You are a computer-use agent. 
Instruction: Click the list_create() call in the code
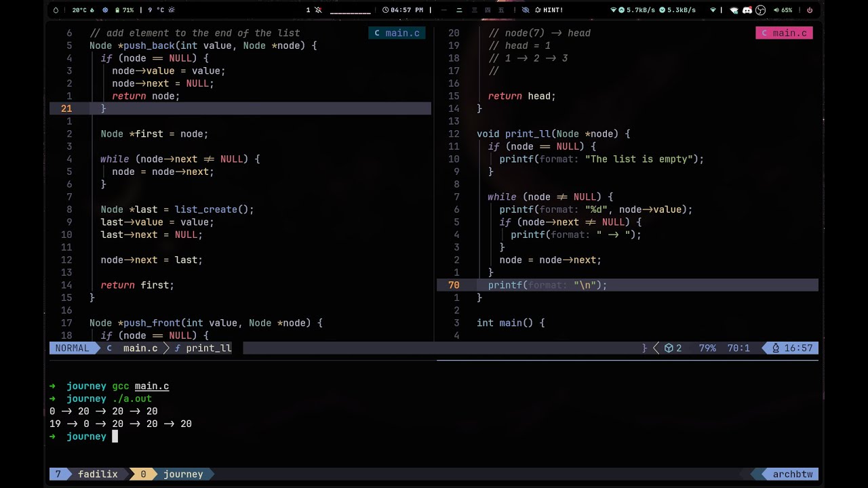coord(214,209)
